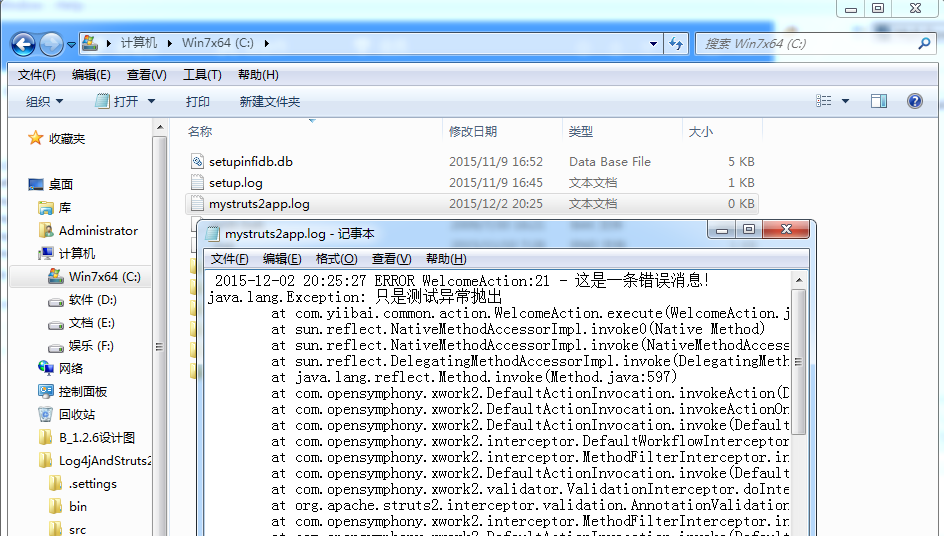Expand the 组织 (Organize) dropdown
This screenshot has height=536, width=944.
click(44, 101)
